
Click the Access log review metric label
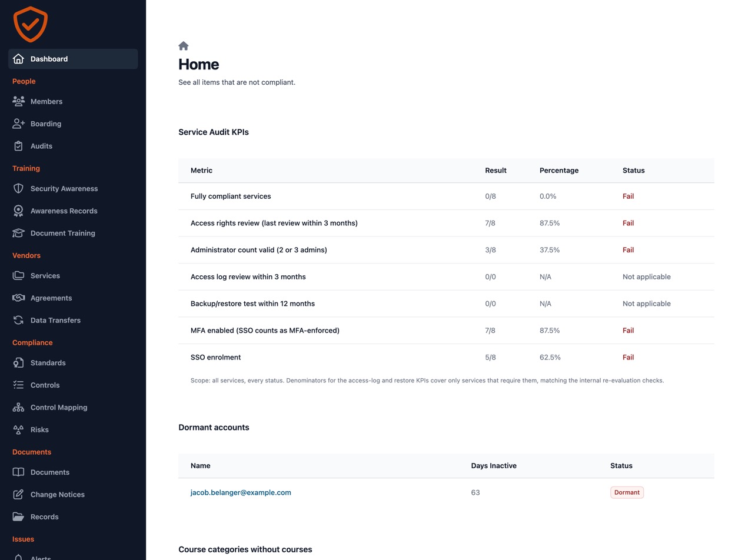(x=248, y=276)
